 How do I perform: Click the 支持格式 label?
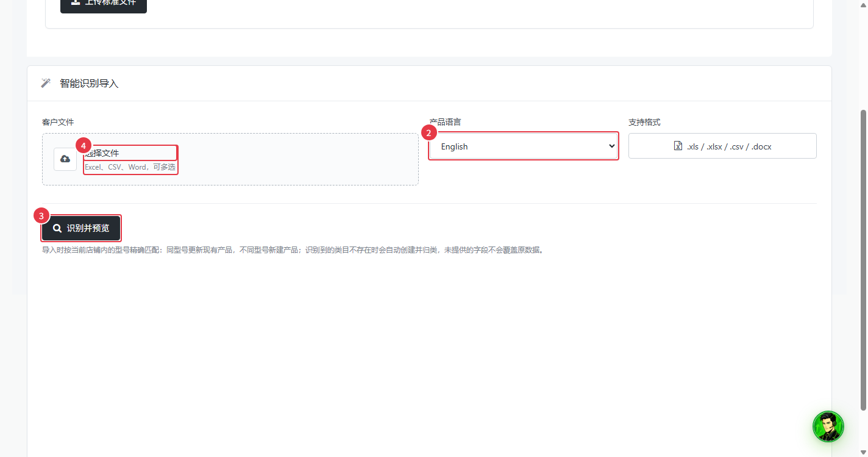point(644,122)
